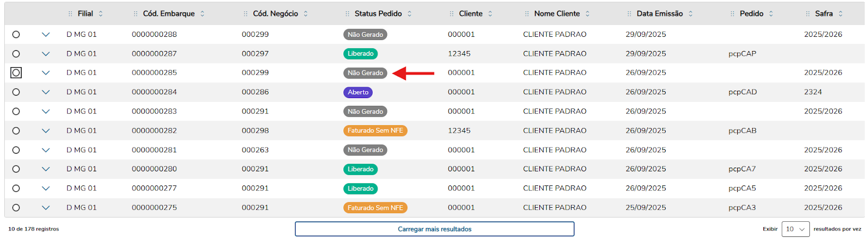
Task: Click sort arrows next to Cód. Negócio
Action: [305, 14]
